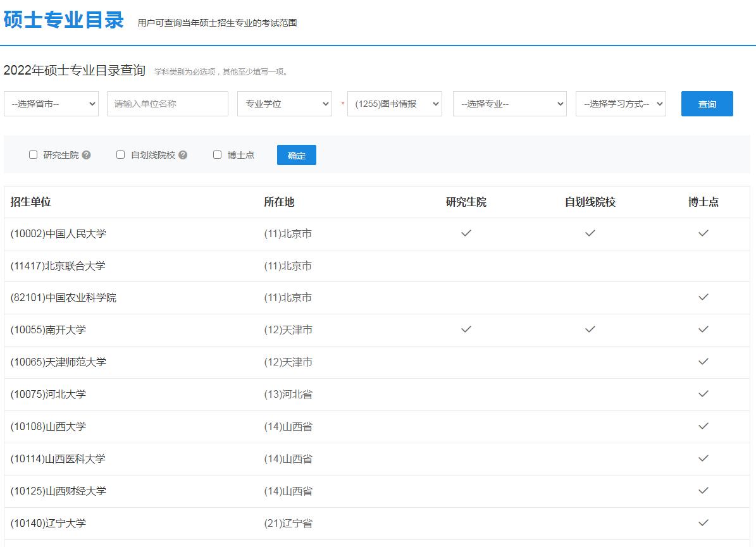Click the 2022年硕士专业目录查询 heading
The height and width of the screenshot is (547, 756).
point(74,70)
